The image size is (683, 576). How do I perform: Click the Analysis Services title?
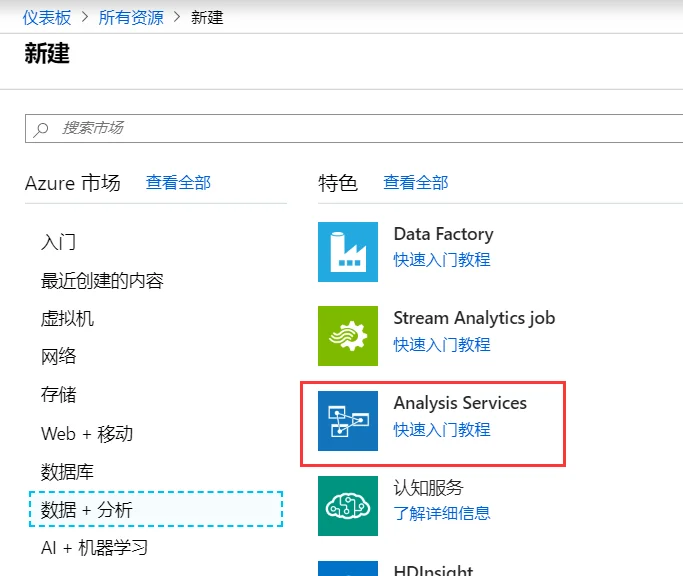coord(460,403)
